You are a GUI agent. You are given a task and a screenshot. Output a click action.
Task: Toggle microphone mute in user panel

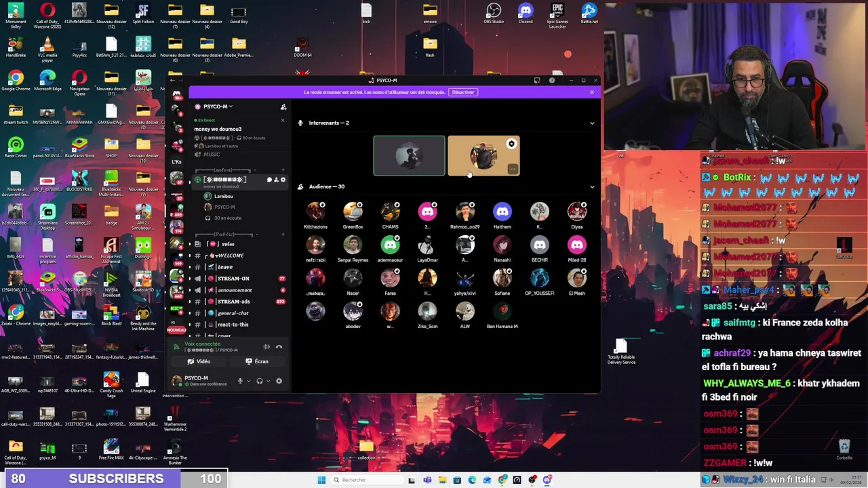tap(239, 381)
